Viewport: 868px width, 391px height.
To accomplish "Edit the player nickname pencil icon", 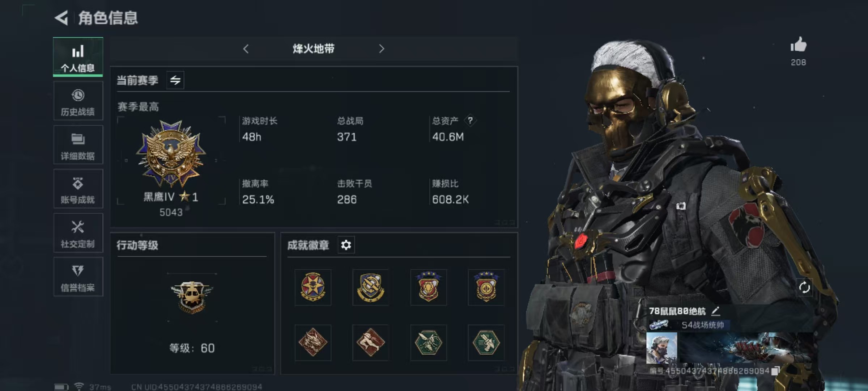I will pyautogui.click(x=715, y=311).
